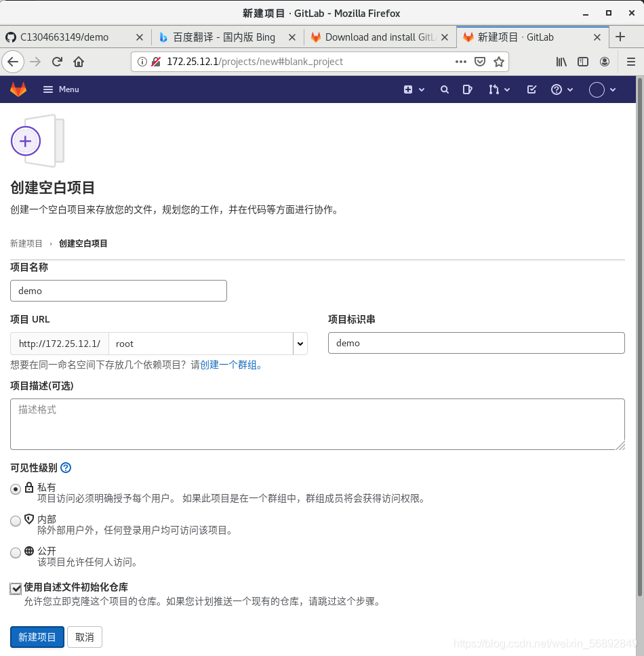Select the 公开 public radio button
Screen dimensions: 644x656
coord(16,552)
